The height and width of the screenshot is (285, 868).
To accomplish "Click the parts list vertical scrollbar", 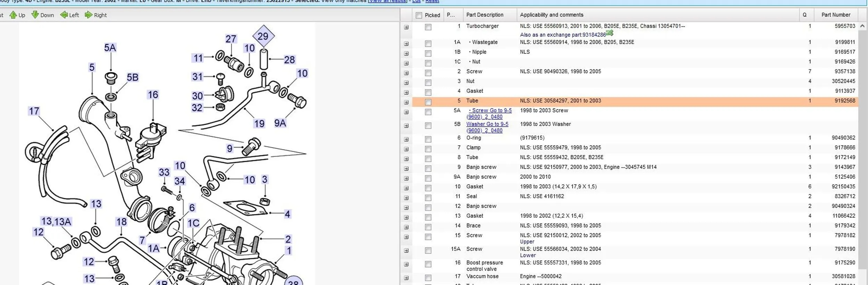I will (862, 149).
